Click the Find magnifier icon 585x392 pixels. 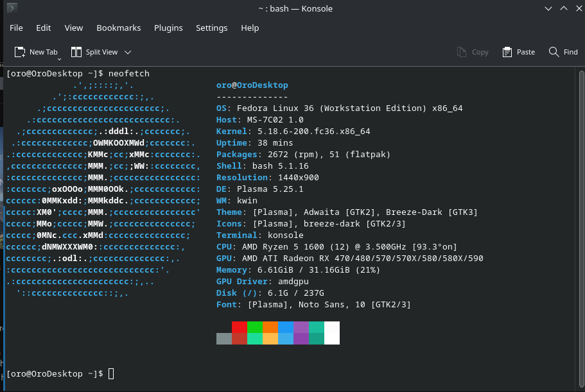[x=554, y=52]
